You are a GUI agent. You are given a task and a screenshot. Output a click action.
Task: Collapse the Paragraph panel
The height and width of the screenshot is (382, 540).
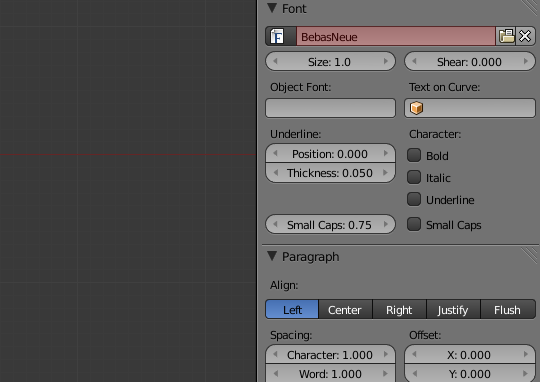pyautogui.click(x=272, y=256)
